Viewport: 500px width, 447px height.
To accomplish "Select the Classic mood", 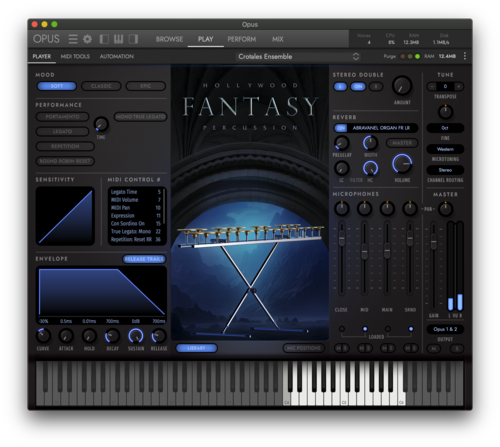I will coord(101,86).
